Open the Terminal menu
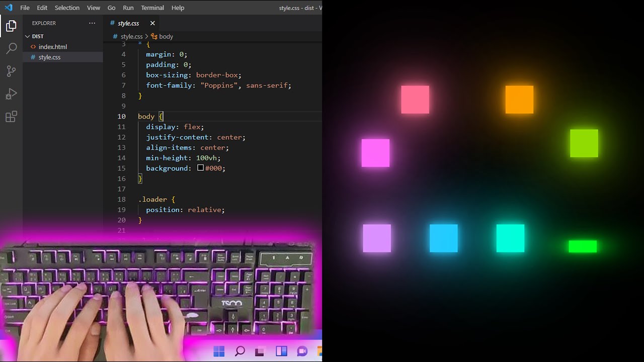 pyautogui.click(x=152, y=8)
